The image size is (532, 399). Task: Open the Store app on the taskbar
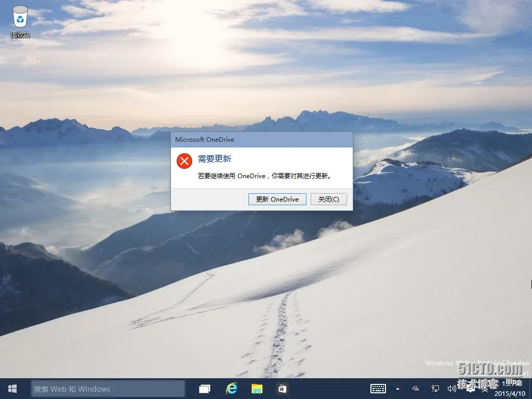coord(282,389)
